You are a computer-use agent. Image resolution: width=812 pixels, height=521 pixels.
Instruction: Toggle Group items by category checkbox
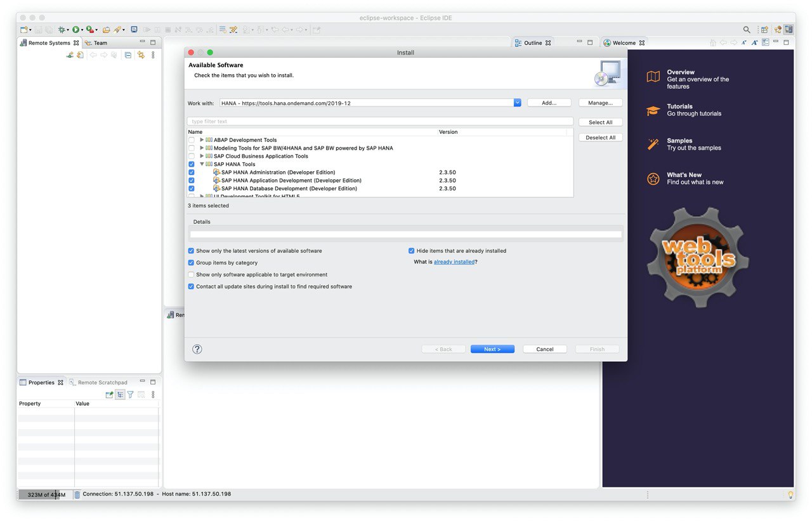(x=191, y=262)
